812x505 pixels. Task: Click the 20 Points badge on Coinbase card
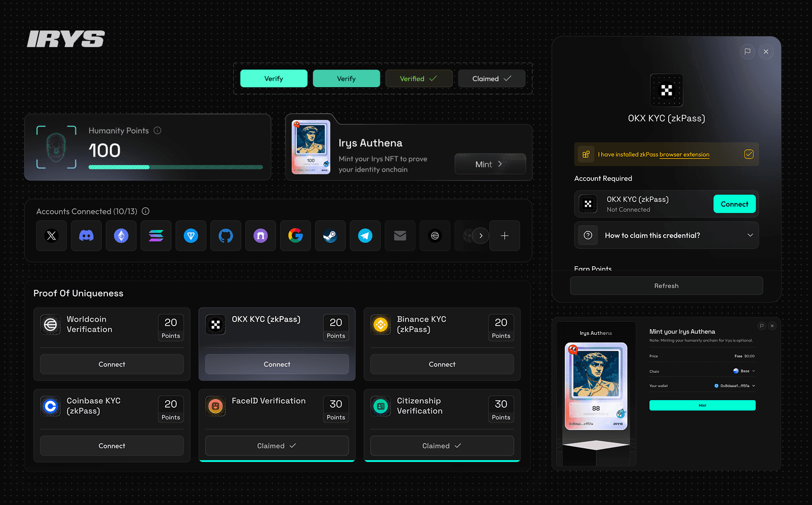click(171, 409)
